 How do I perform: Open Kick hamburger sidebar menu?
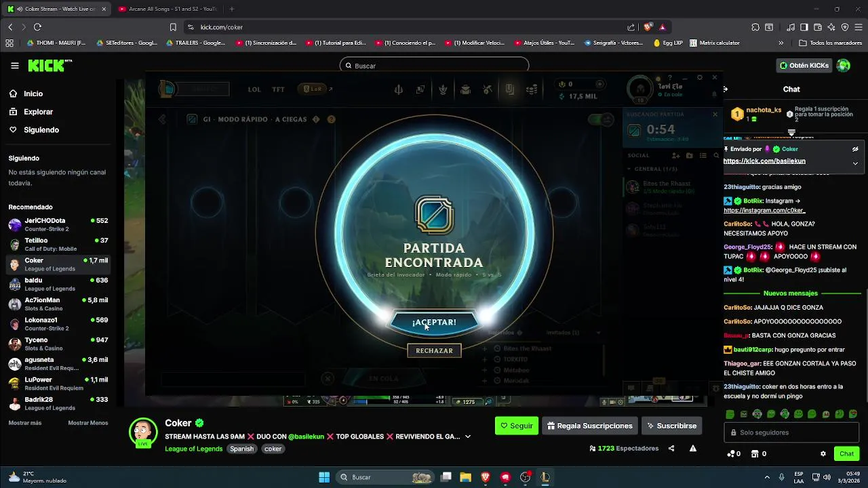click(15, 66)
